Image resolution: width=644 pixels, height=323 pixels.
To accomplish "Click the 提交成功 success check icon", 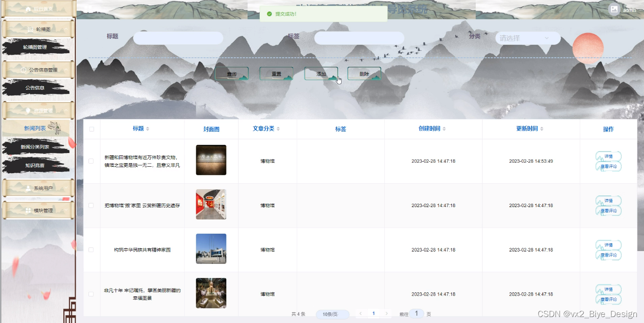I will tap(269, 14).
